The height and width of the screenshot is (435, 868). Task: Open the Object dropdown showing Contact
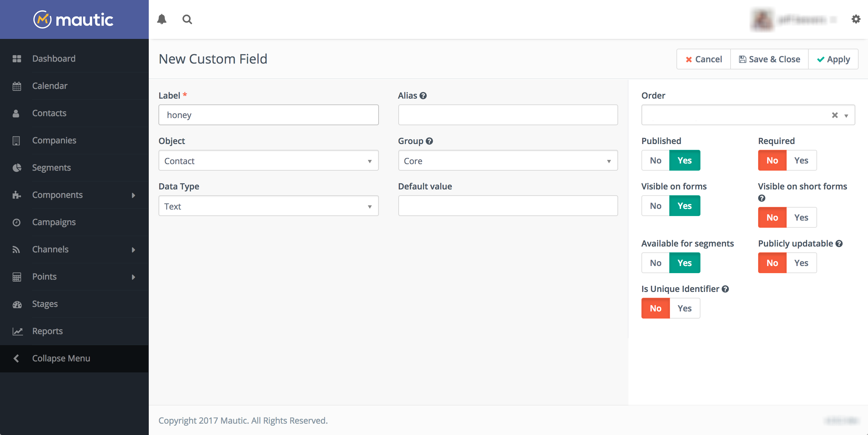(268, 161)
